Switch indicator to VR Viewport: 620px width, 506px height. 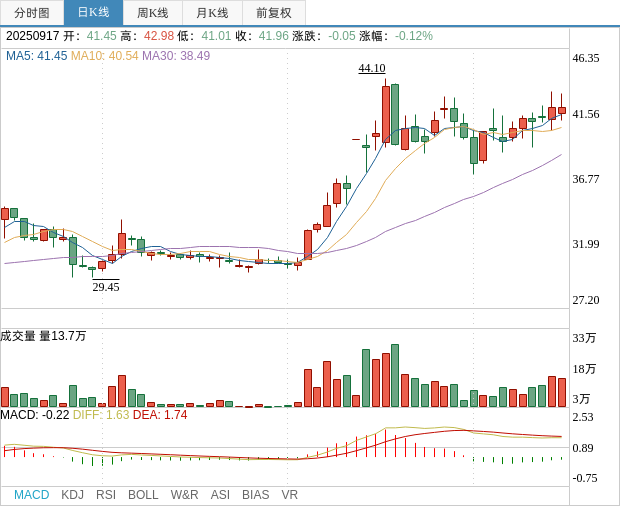(x=289, y=495)
